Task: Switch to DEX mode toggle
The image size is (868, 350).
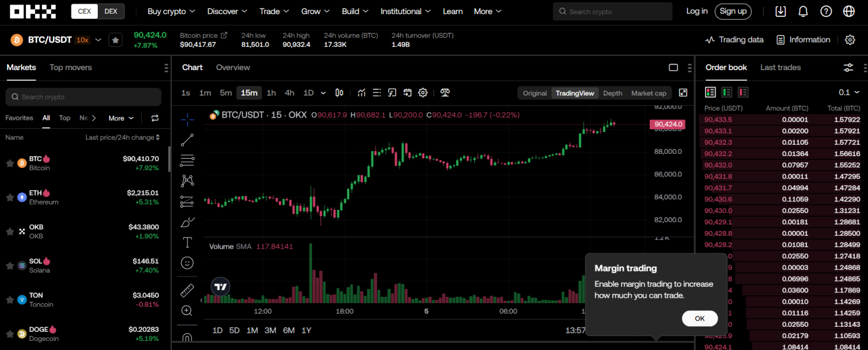Action: tap(111, 11)
